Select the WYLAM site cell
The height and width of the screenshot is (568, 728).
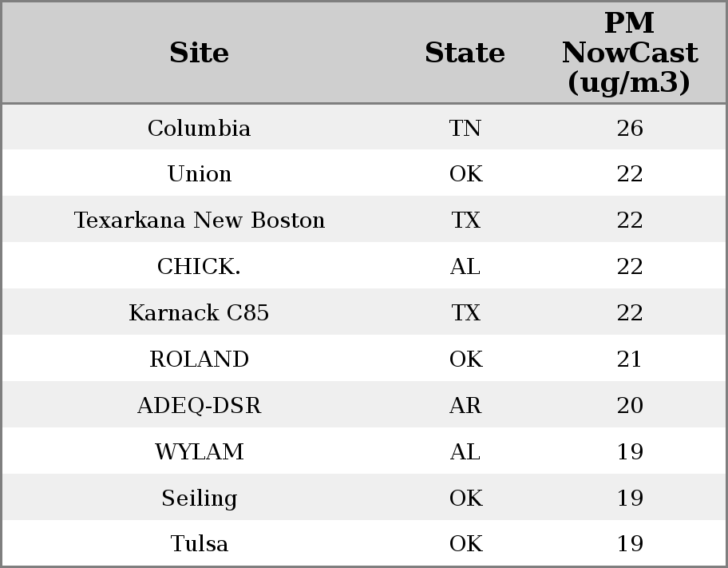[200, 452]
